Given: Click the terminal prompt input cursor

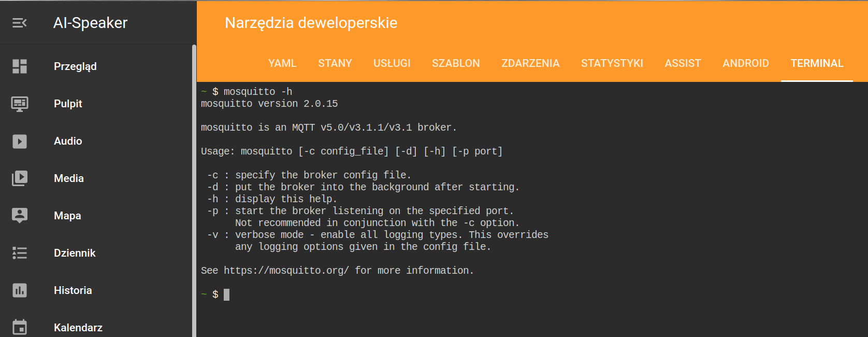Looking at the screenshot, I should click(x=226, y=294).
